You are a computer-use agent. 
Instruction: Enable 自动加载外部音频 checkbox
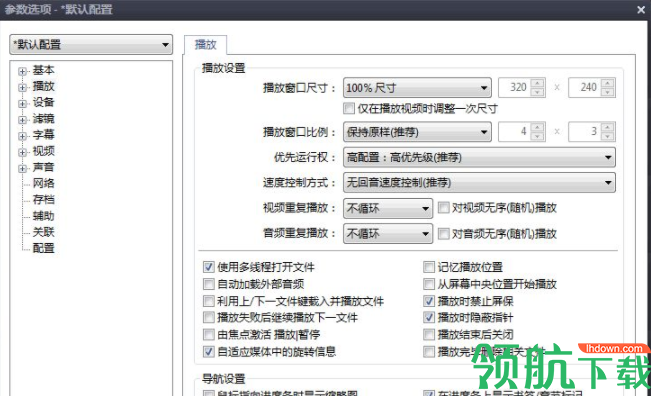208,284
